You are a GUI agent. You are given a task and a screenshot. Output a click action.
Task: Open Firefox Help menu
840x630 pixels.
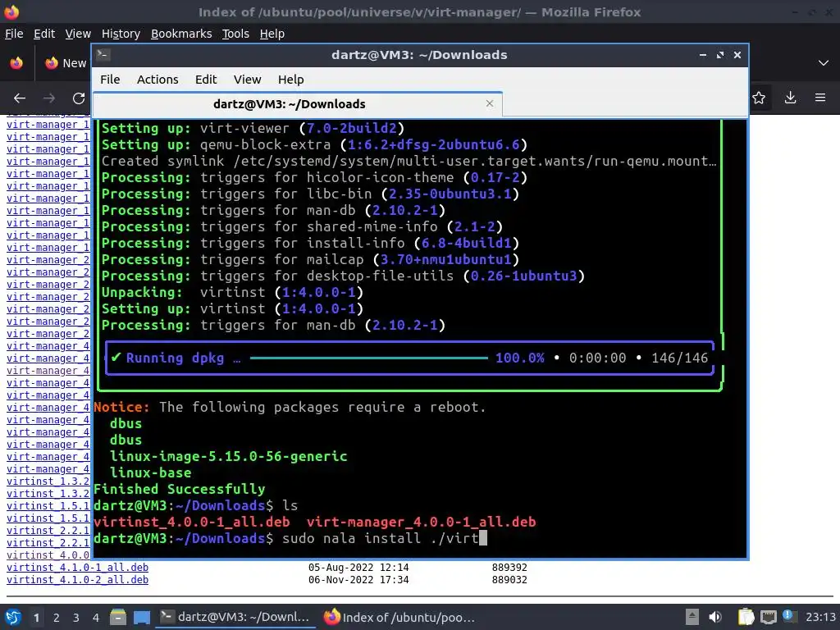[272, 34]
